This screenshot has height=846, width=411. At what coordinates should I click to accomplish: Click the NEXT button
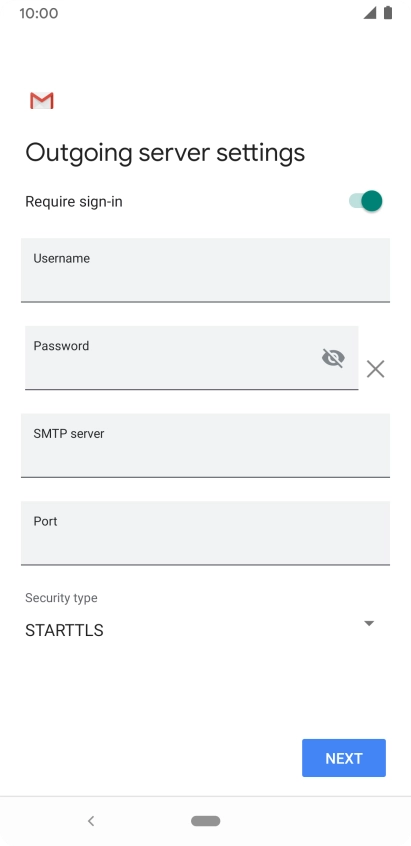click(344, 758)
